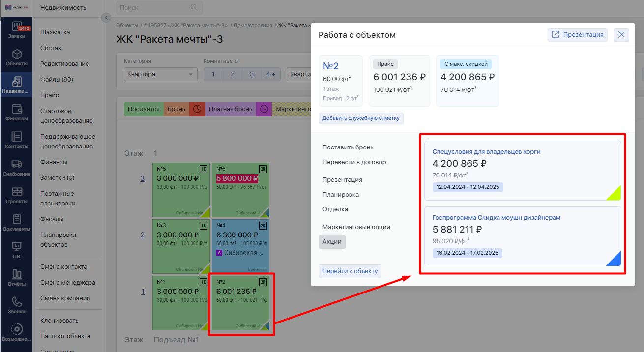Toggle room count filter 3

click(251, 74)
